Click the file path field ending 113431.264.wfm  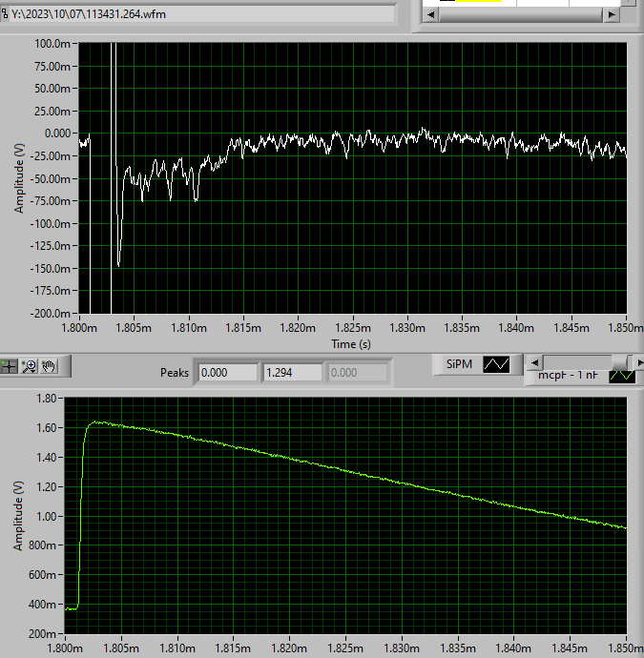pos(202,14)
